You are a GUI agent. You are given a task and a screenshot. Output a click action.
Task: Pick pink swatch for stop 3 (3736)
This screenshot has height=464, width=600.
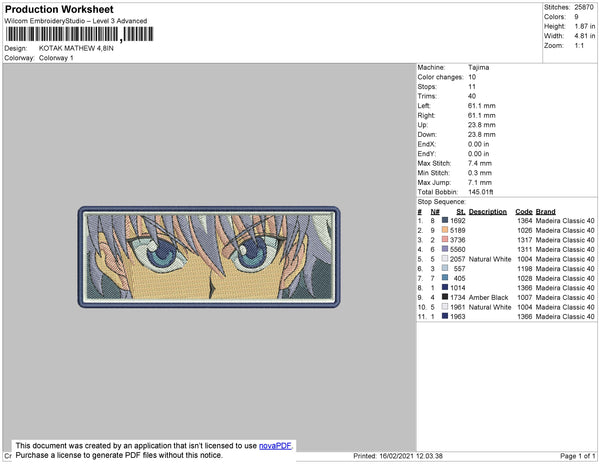coord(445,239)
